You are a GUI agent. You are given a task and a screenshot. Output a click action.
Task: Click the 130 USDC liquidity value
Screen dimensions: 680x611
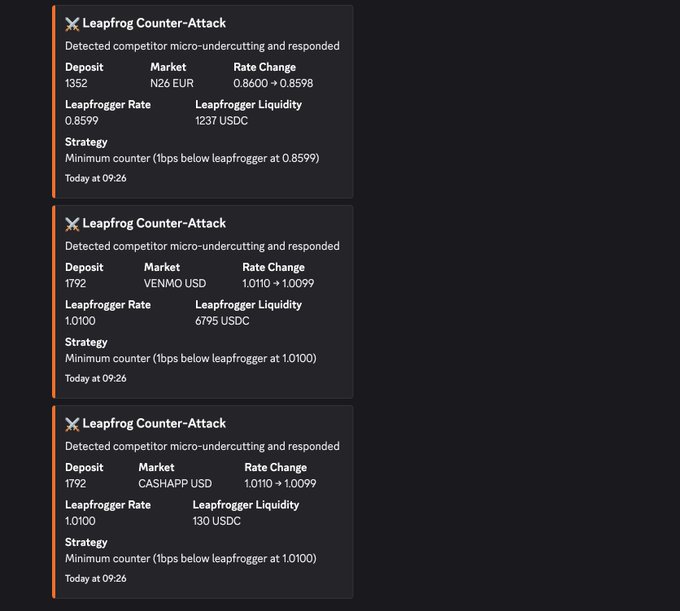217,521
